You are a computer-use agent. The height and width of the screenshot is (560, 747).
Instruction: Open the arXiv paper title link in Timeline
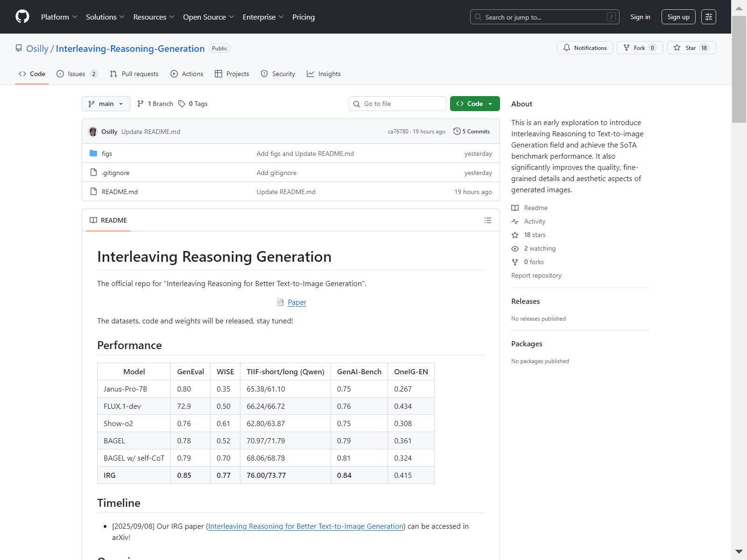[306, 526]
